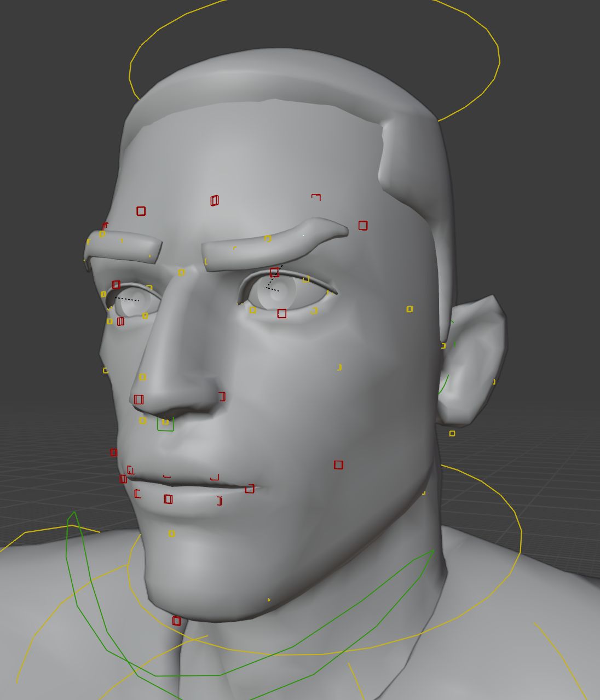
Task: Select the red mouth corner control near the cheek
Action: (x=250, y=489)
